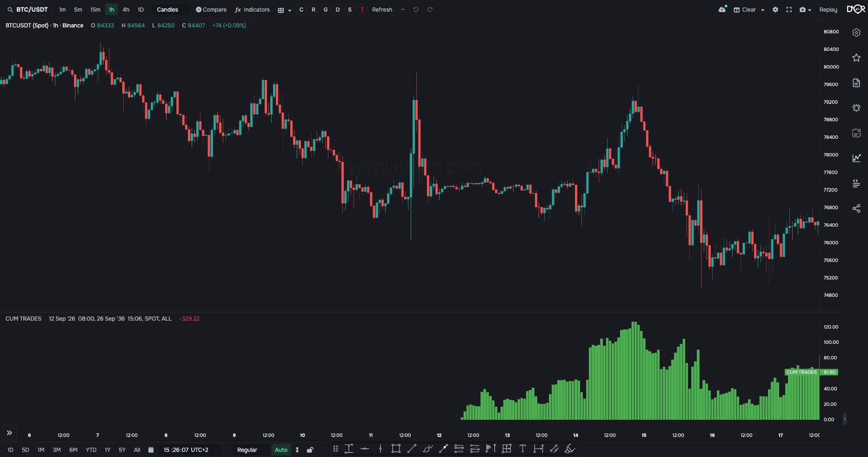
Task: Expand the Refresh interval chevron
Action: [402, 10]
